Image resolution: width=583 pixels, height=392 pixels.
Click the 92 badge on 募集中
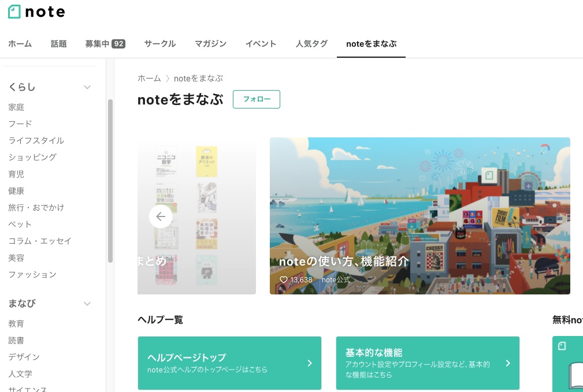(118, 44)
